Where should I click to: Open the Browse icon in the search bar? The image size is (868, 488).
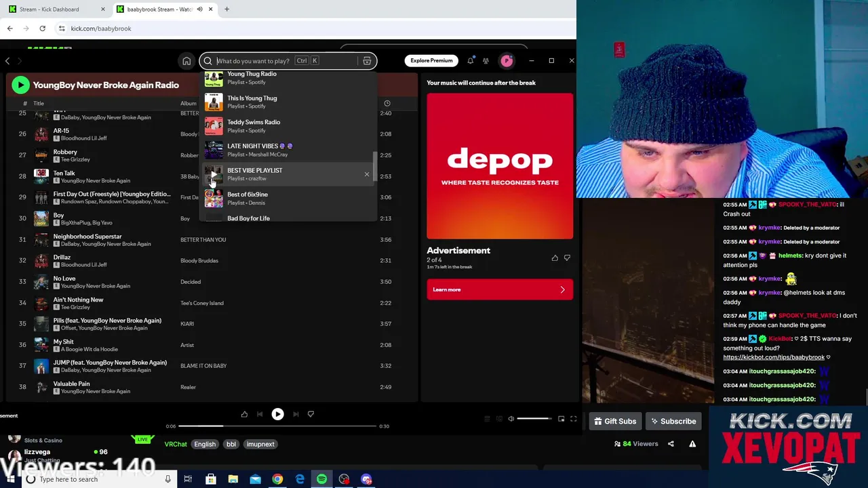coord(367,61)
